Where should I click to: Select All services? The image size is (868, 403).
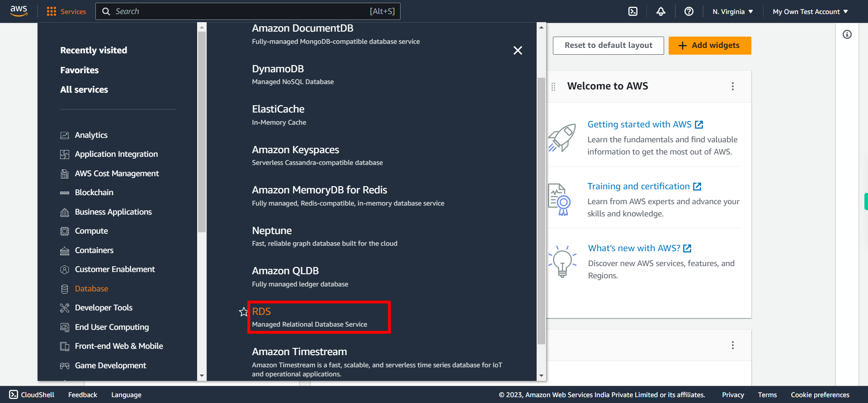click(x=84, y=89)
